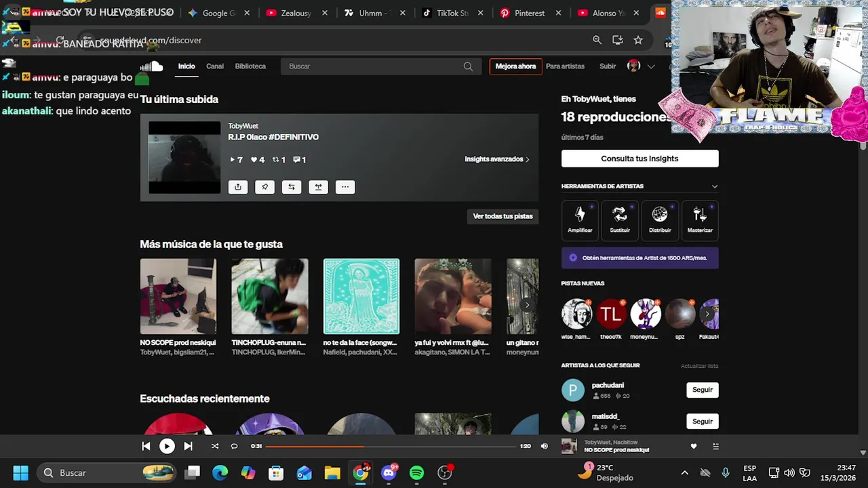Expand the profile dropdown chevron in header

click(651, 66)
